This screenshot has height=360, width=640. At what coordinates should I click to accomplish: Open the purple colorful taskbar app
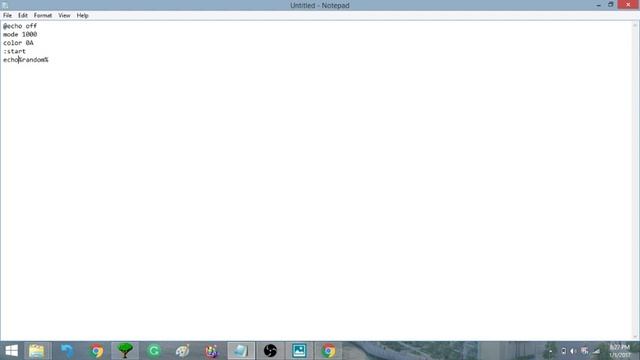212,351
